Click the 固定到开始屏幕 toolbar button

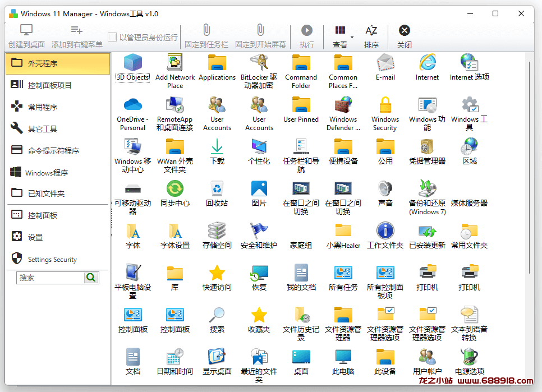pos(261,36)
